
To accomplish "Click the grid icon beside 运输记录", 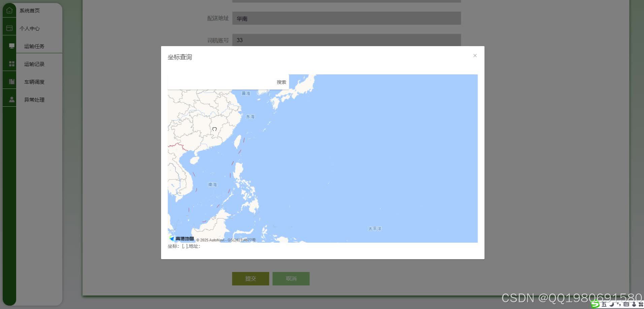I will (11, 63).
